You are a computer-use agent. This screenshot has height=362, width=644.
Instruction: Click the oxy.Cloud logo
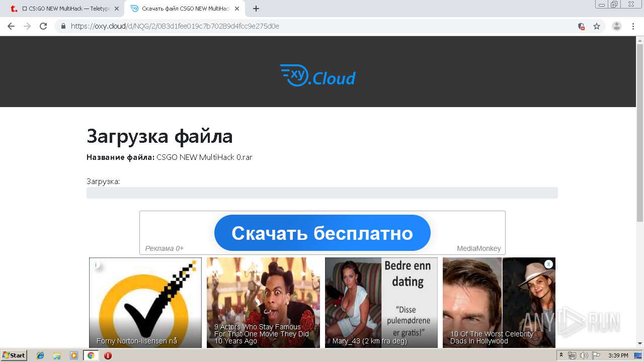click(x=317, y=76)
